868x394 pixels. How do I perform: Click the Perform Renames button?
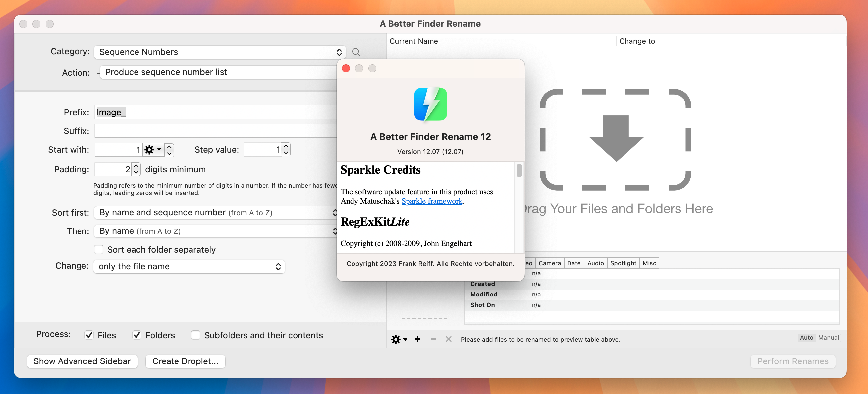[x=792, y=361]
